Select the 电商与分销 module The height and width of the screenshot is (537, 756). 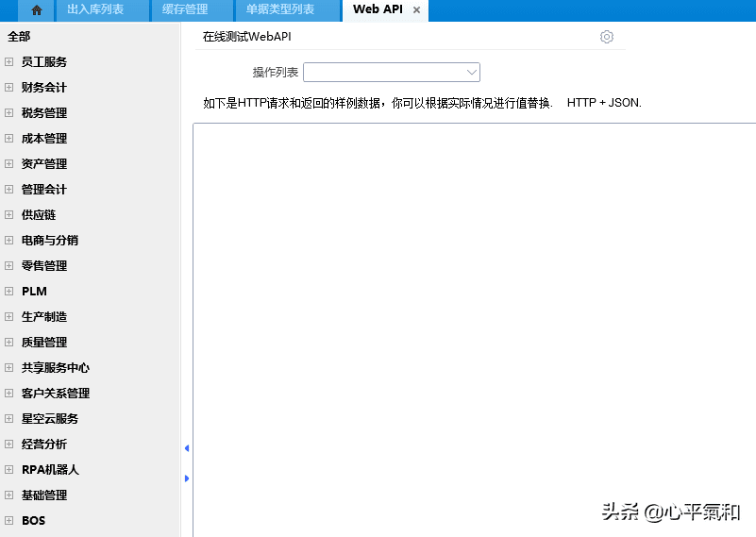click(50, 241)
